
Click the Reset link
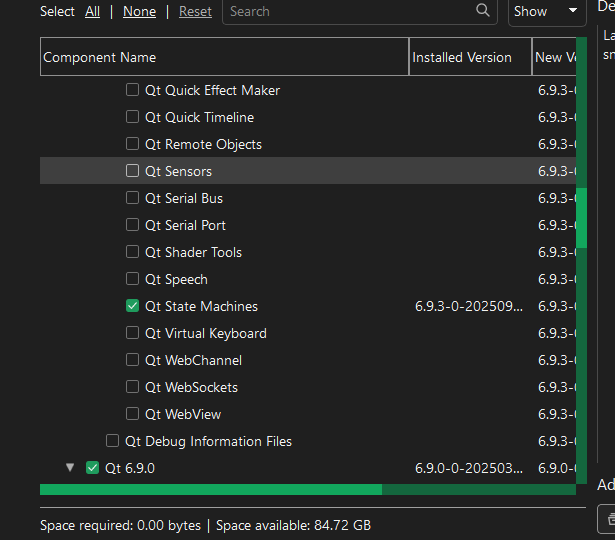(x=195, y=11)
